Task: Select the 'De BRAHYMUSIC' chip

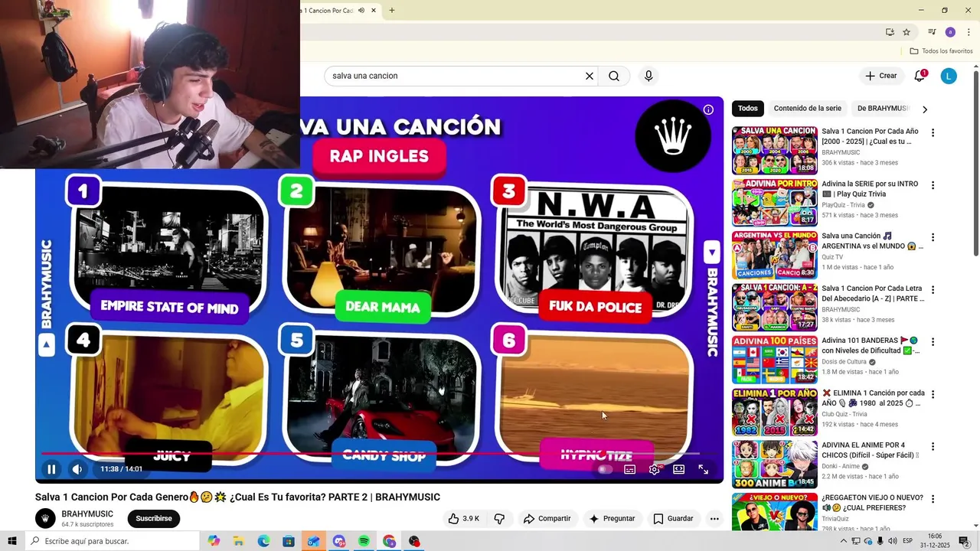Action: 882,109
